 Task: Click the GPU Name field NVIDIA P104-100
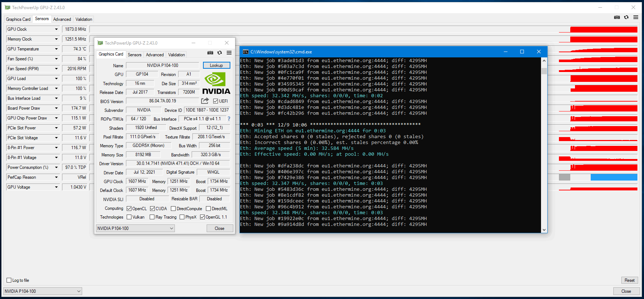[x=163, y=65]
